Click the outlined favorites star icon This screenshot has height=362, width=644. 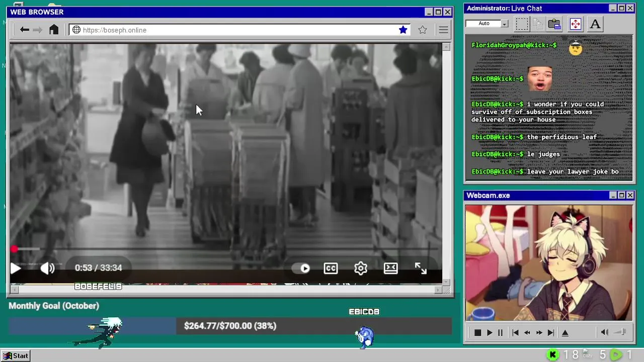click(423, 30)
